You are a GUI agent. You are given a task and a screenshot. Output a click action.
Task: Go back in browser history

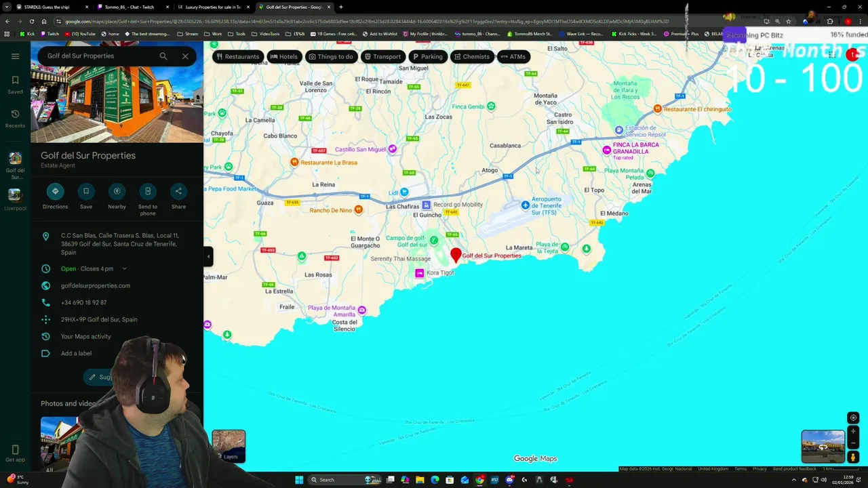pyautogui.click(x=7, y=21)
